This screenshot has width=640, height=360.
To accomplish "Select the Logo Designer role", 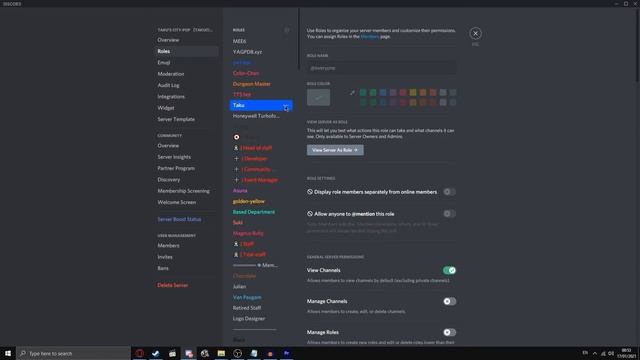I will tap(249, 319).
